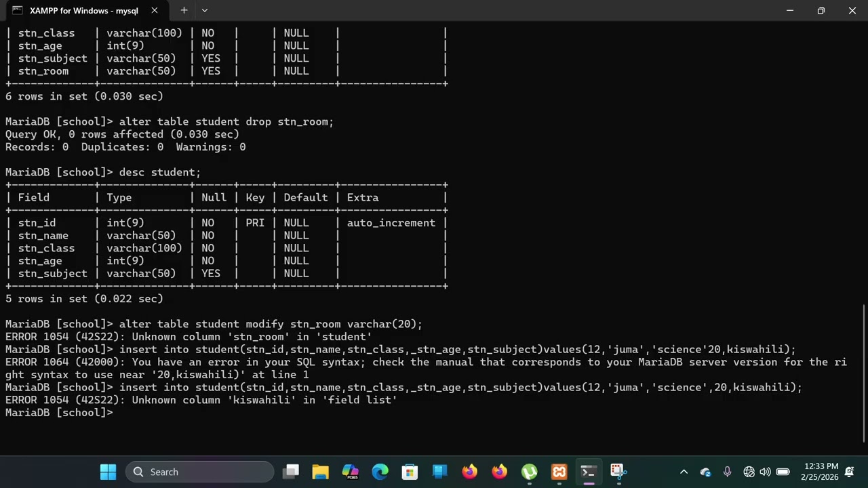This screenshot has width=868, height=488.
Task: Launch Microsoft 365 Copilot from taskbar
Action: (351, 472)
